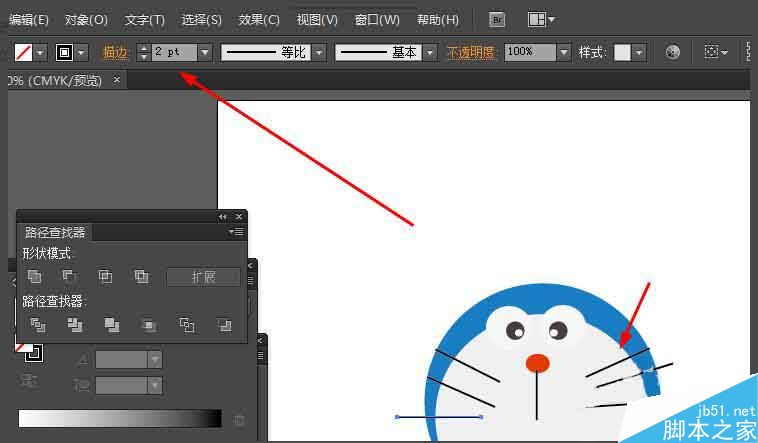Open the 对象(O) menu

point(86,20)
